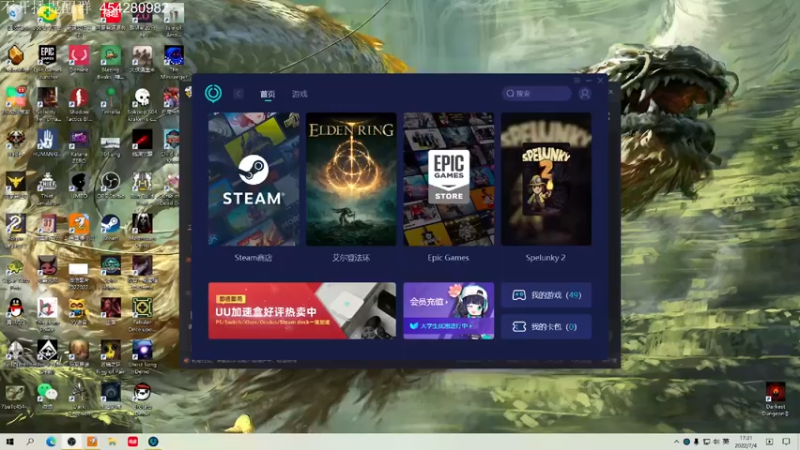Open Epic Games Launcher desktop shortcut

tap(47, 59)
